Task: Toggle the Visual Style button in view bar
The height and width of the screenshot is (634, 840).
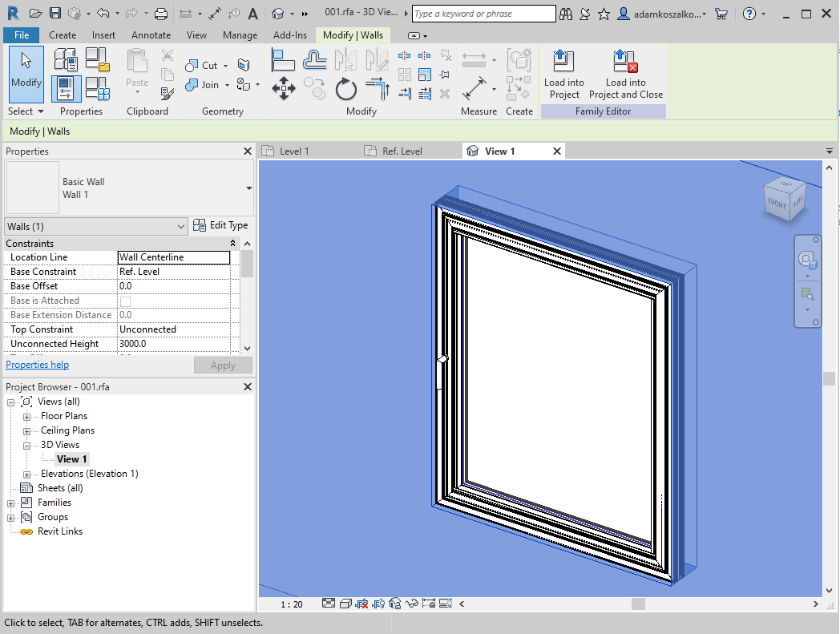Action: click(345, 604)
